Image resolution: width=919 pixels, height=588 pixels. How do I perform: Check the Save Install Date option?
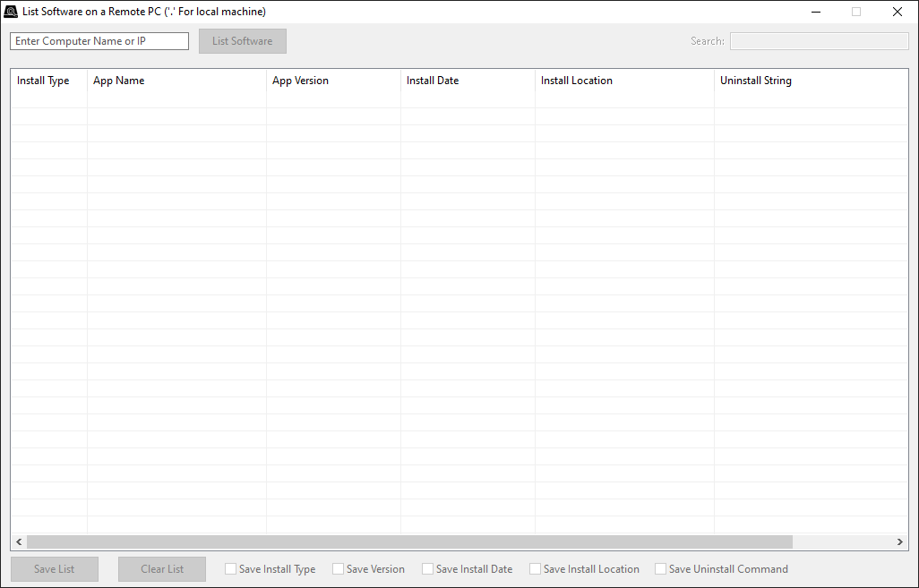[x=428, y=569]
